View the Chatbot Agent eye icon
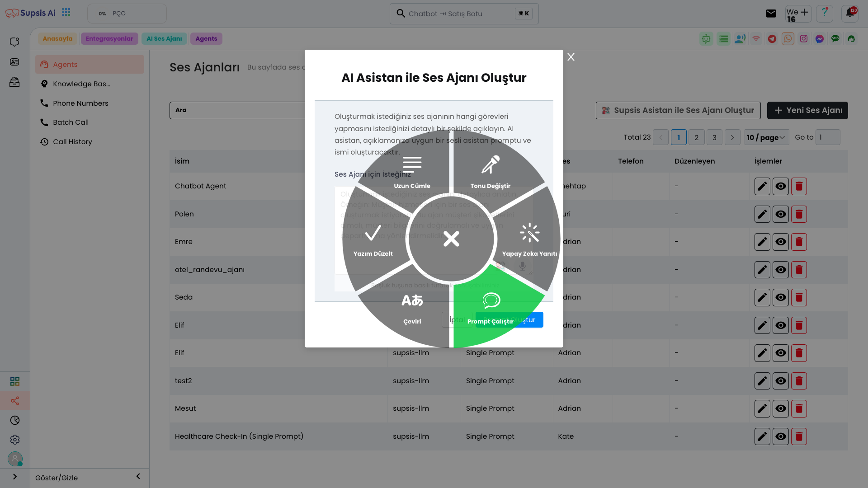This screenshot has height=488, width=868. [x=781, y=186]
